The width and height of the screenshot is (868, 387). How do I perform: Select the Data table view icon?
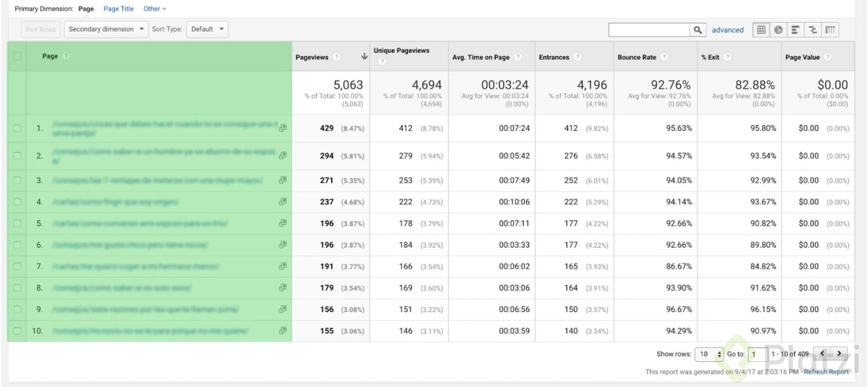point(761,30)
